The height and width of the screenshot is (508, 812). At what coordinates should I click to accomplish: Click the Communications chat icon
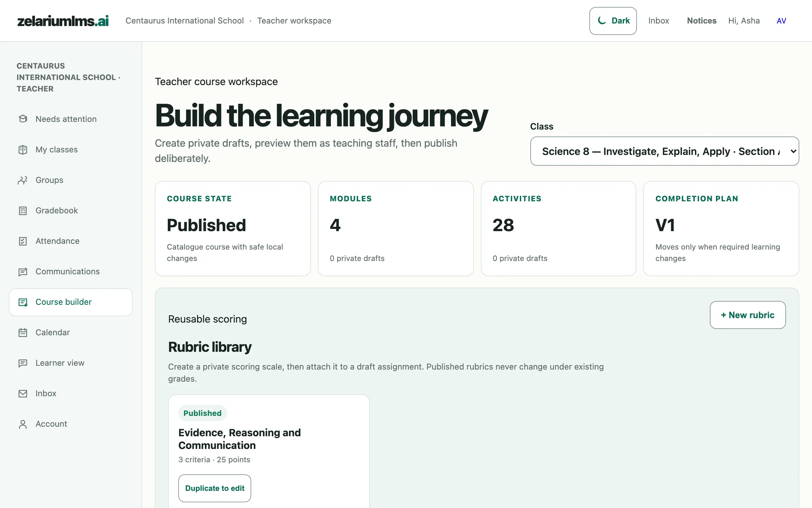click(23, 271)
